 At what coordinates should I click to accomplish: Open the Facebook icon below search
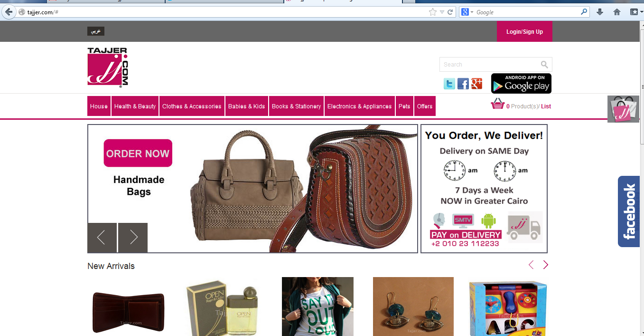pyautogui.click(x=463, y=84)
